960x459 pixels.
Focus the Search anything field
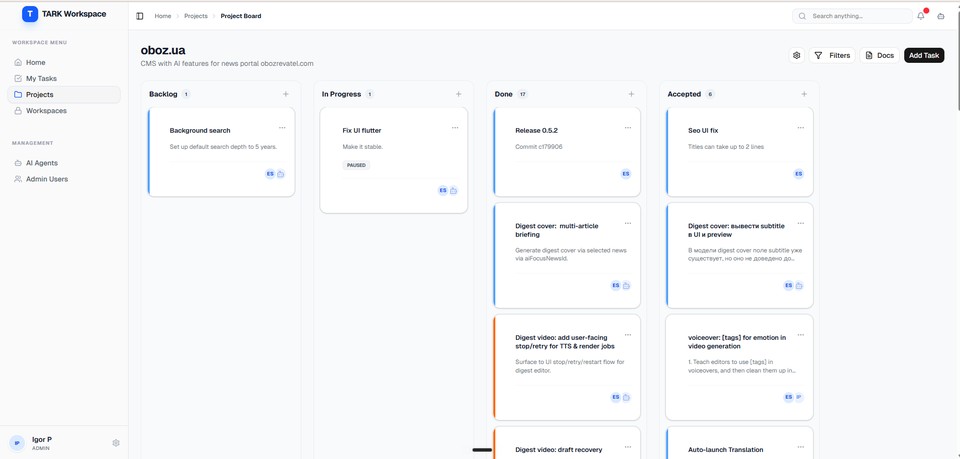(852, 16)
